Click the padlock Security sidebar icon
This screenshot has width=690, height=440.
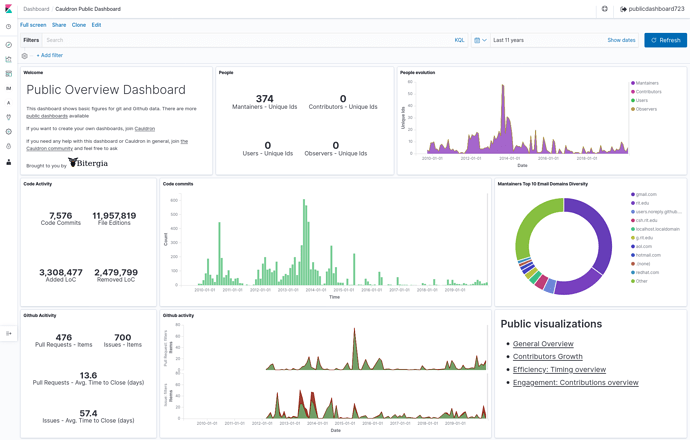click(8, 146)
